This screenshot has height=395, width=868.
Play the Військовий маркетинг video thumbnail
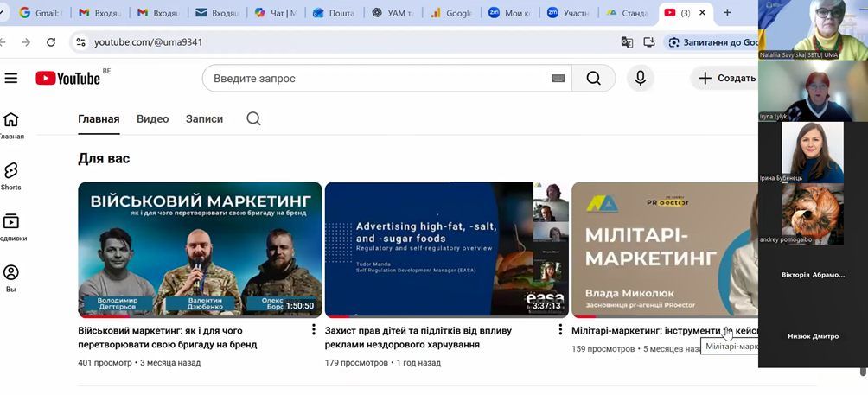click(200, 249)
